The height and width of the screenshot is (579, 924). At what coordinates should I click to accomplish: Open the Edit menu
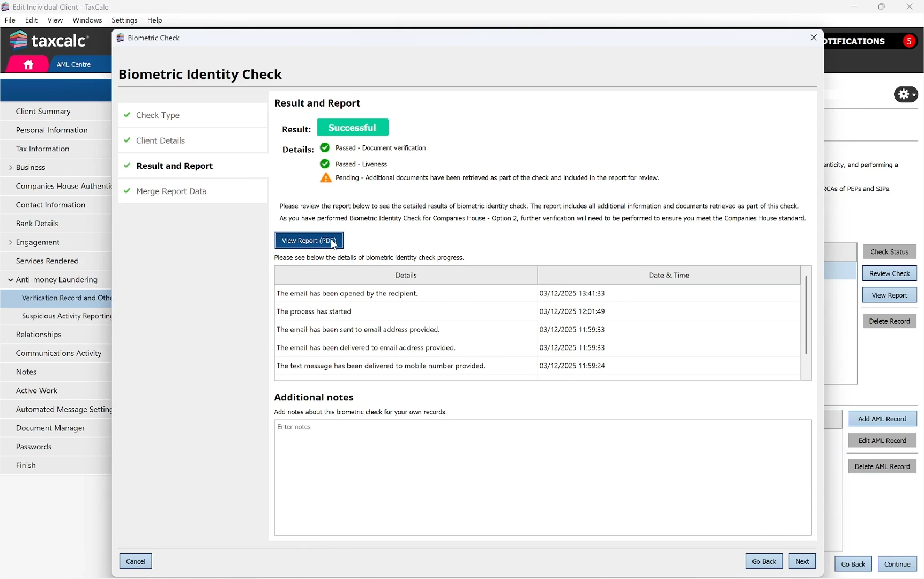[32, 20]
